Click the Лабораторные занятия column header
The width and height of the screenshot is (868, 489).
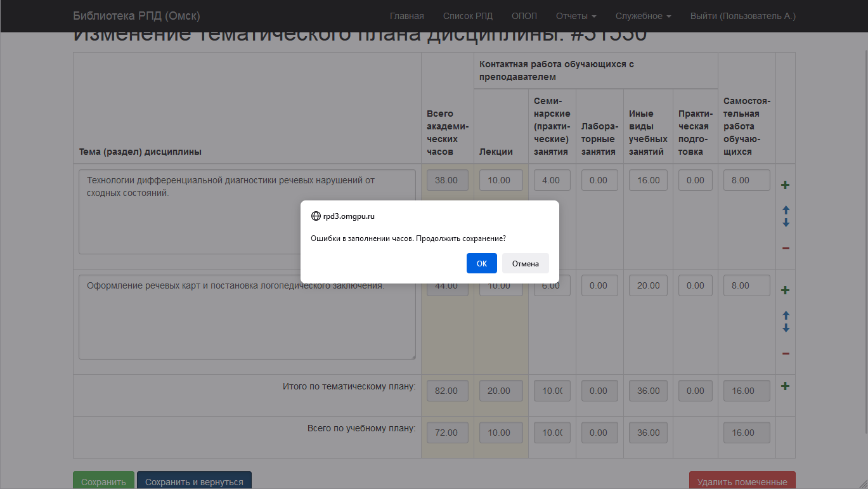click(x=599, y=139)
